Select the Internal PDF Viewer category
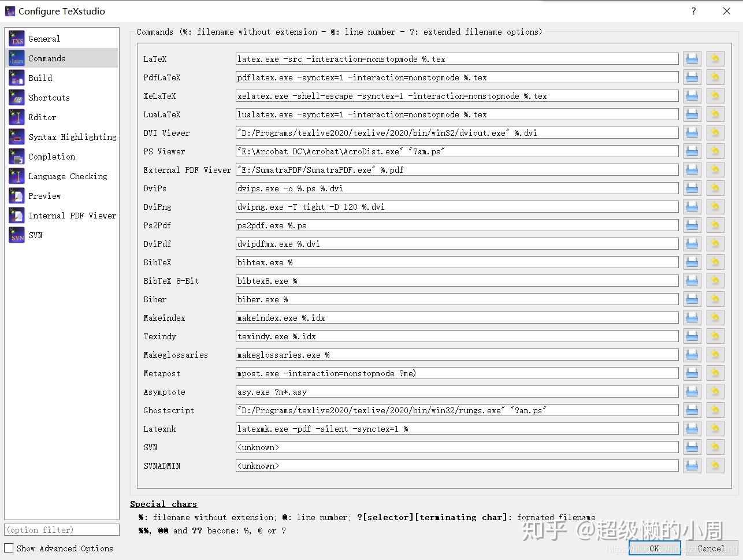 tap(73, 216)
